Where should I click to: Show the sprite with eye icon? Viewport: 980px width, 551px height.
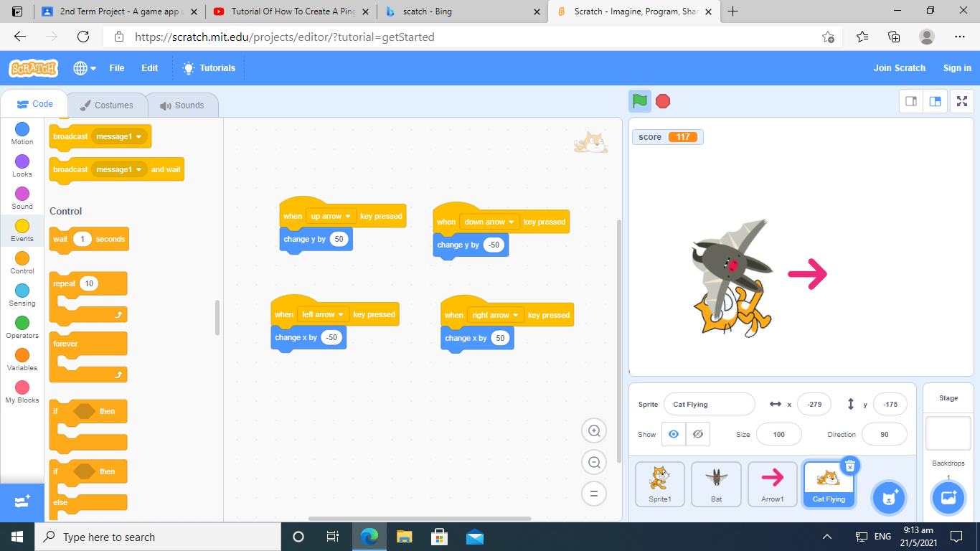[673, 434]
